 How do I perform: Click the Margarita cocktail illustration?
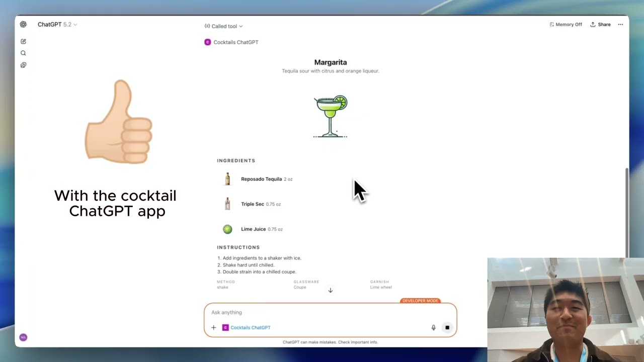(331, 116)
